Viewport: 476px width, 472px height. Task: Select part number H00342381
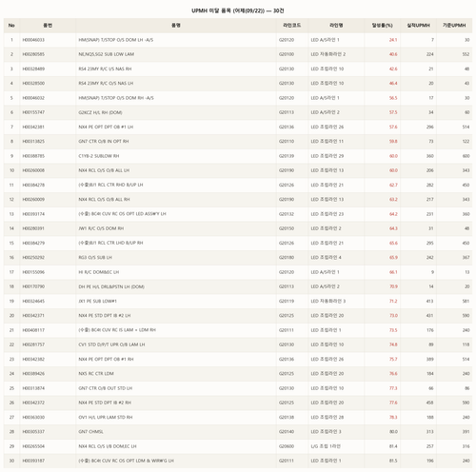tap(33, 127)
